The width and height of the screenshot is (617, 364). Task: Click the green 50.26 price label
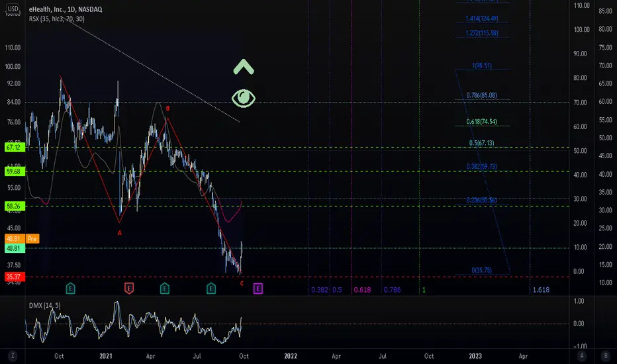coord(14,206)
